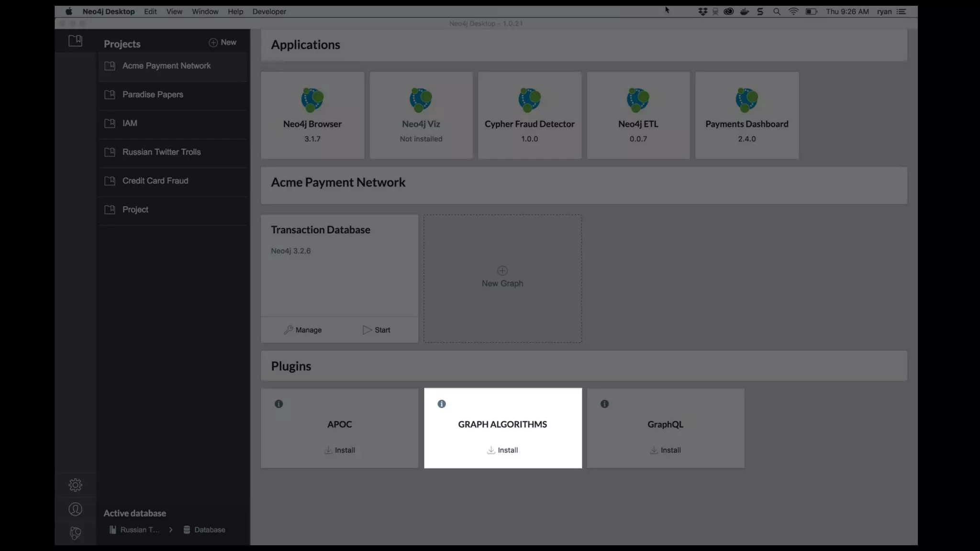Select the Russian Twitter Trolls project
This screenshot has width=980, height=551.
(x=173, y=152)
